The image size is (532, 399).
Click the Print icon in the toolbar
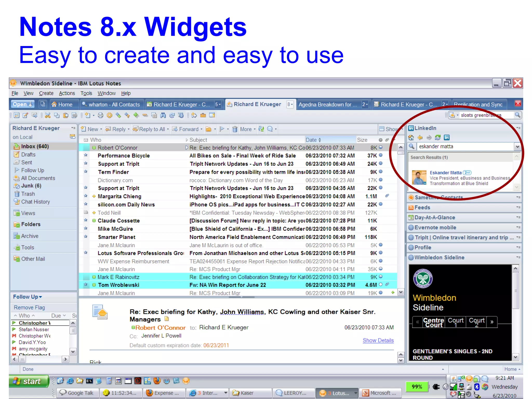pyautogui.click(x=101, y=115)
